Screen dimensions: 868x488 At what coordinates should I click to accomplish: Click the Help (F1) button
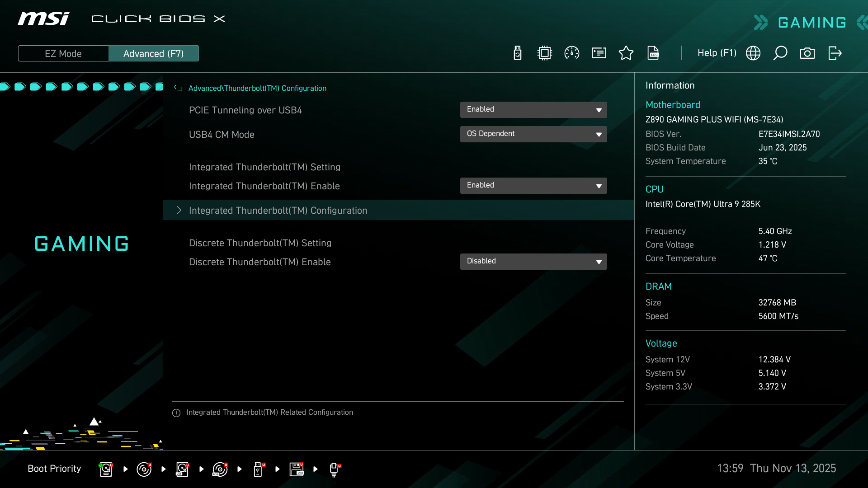[x=717, y=53]
